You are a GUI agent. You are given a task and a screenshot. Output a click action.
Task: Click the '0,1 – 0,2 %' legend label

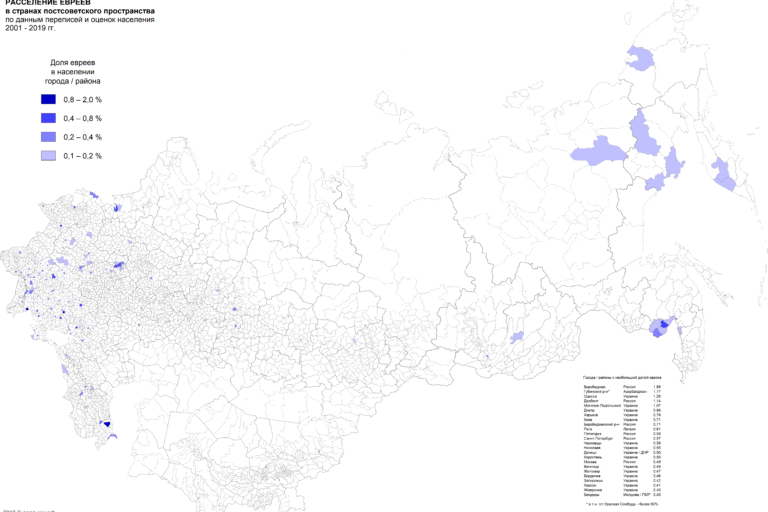pyautogui.click(x=82, y=156)
